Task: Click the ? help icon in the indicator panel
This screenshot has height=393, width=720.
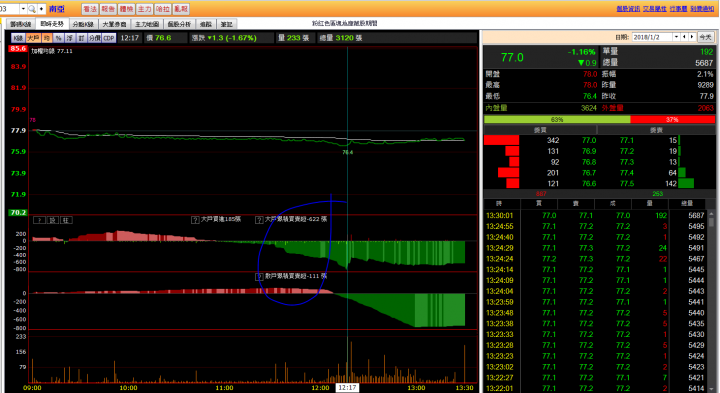Action: point(39,220)
